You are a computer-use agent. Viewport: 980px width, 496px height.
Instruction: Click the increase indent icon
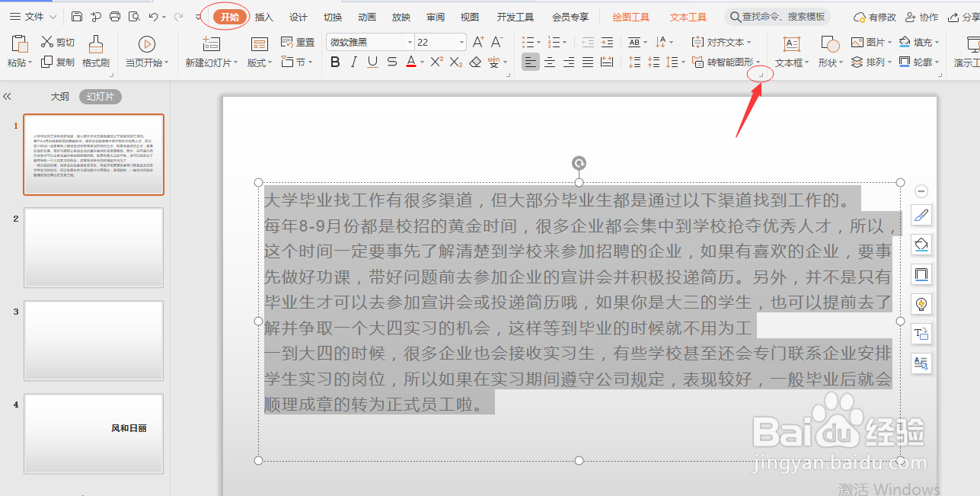(x=606, y=43)
